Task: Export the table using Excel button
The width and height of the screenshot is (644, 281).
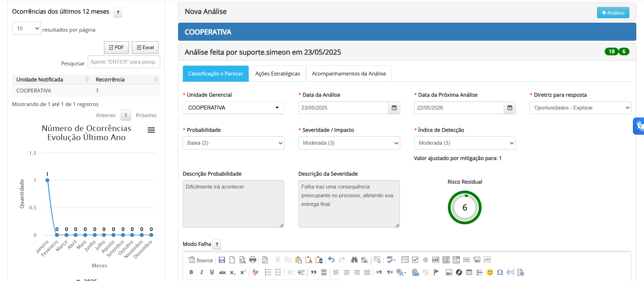Action: 145,48
